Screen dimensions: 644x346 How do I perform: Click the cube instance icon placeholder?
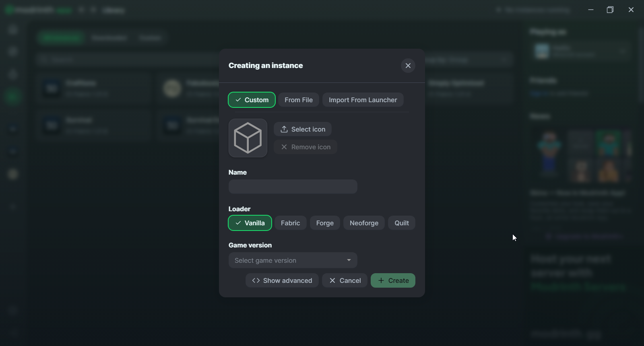point(248,138)
